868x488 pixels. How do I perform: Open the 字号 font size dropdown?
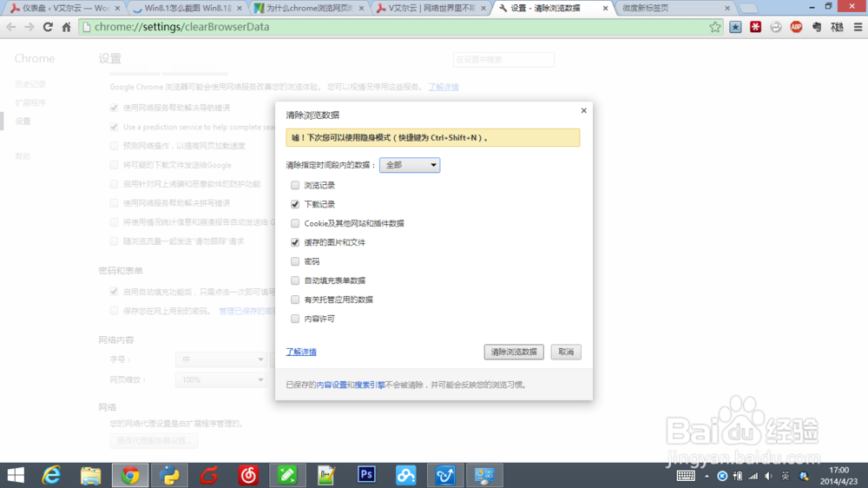click(x=220, y=359)
